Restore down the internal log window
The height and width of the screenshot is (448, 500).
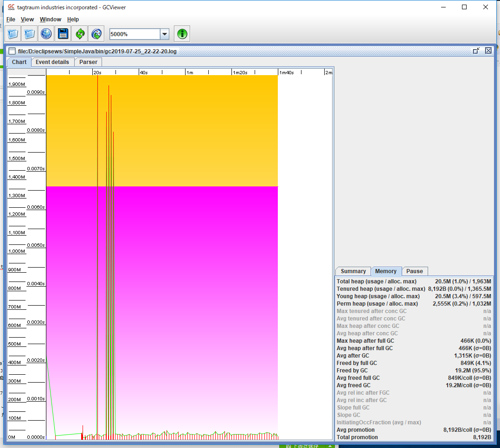[476, 51]
